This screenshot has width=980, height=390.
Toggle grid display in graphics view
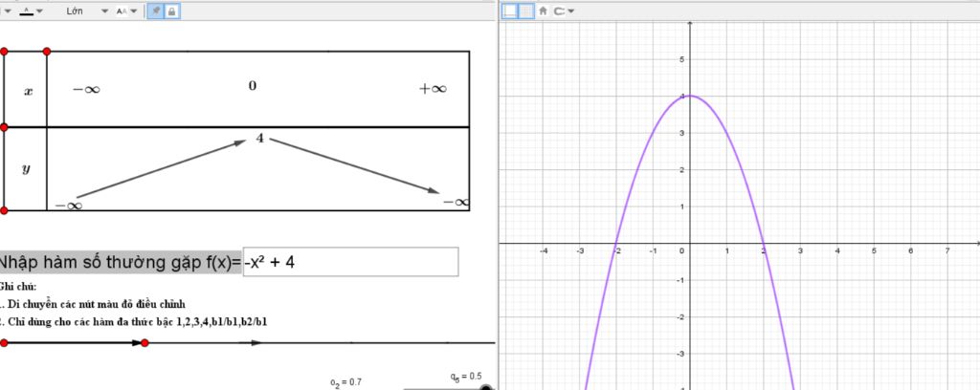[526, 11]
